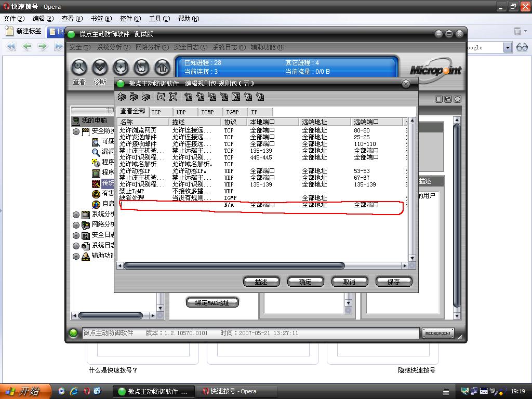Click the 绑定MAC地址 button
This screenshot has height=399, width=532.
tap(212, 302)
